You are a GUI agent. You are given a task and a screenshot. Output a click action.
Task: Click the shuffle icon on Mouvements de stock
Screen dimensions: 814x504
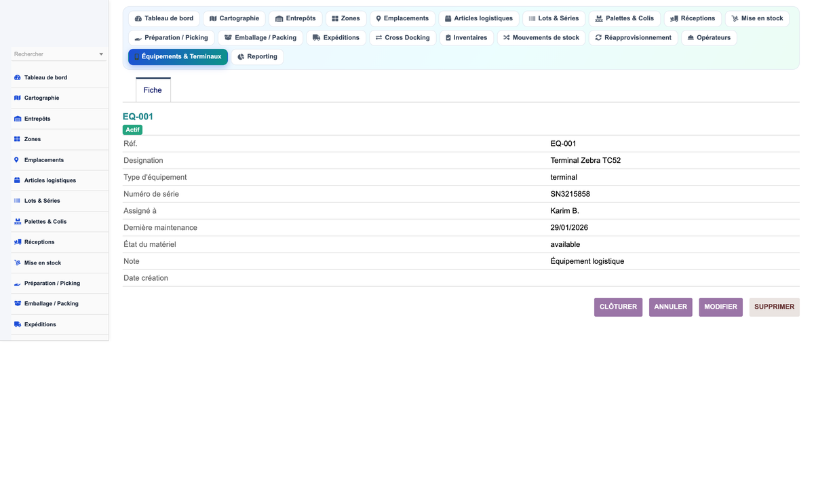click(506, 37)
